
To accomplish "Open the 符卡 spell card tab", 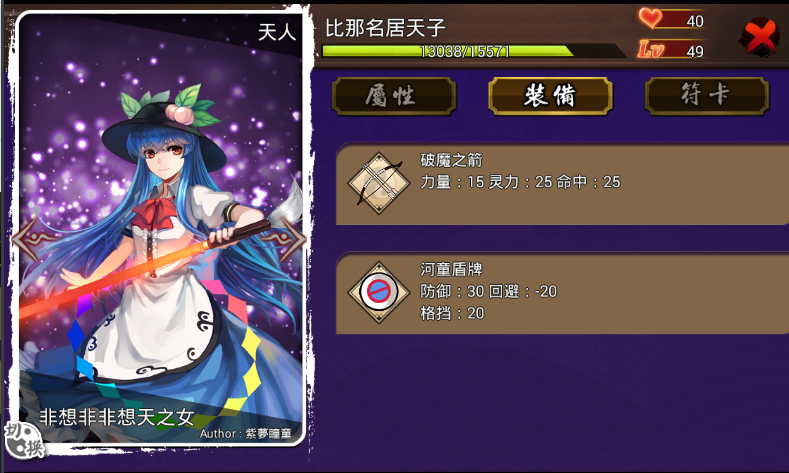I will [706, 96].
